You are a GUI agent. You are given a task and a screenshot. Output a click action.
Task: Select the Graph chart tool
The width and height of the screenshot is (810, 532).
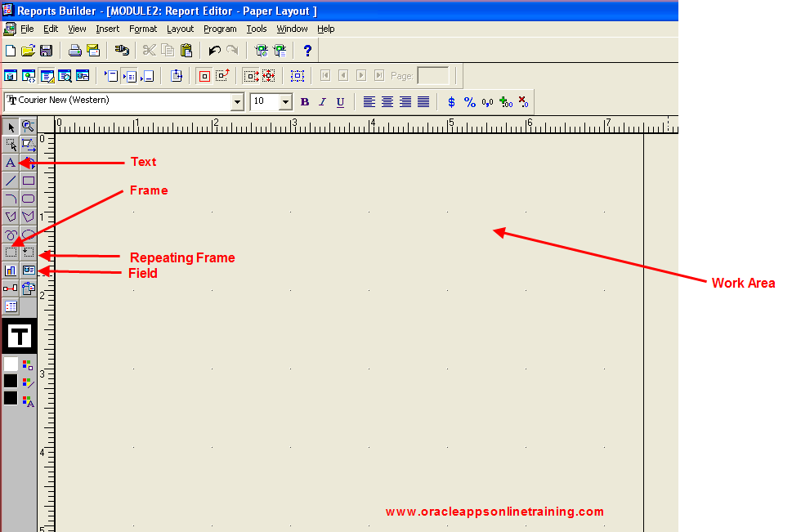click(x=11, y=270)
